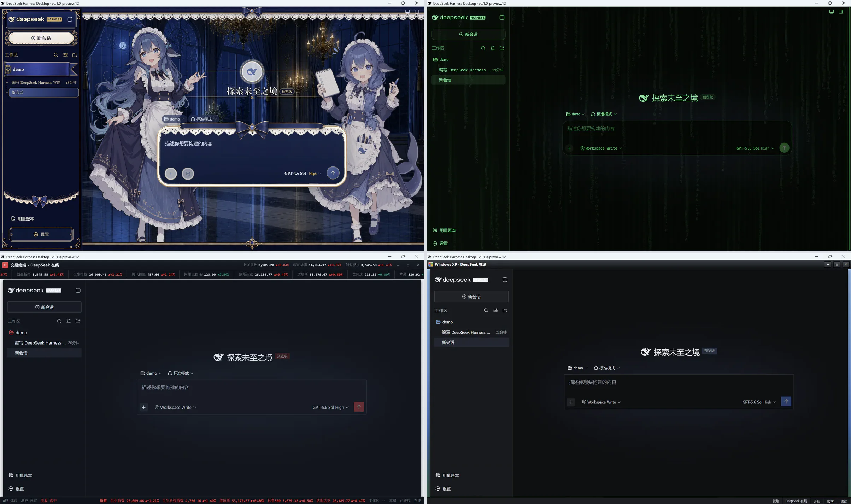This screenshot has width=851, height=504.
Task: Click the 新会话 button atop trading terminal sidebar
Action: click(x=44, y=307)
